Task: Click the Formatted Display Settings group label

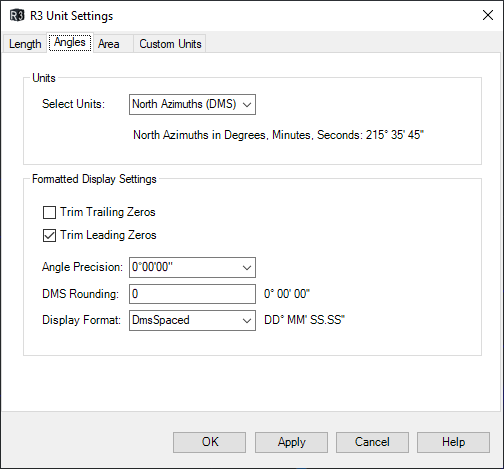Action: point(94,179)
